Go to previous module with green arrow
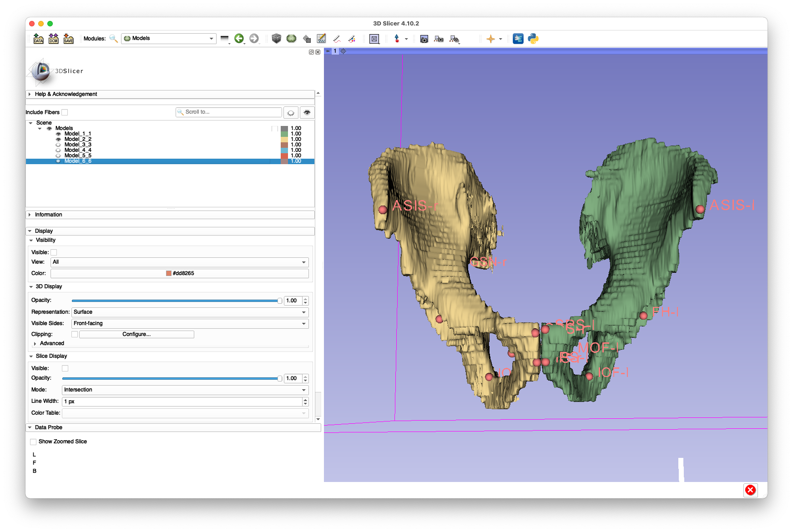Image resolution: width=793 pixels, height=532 pixels. [239, 39]
